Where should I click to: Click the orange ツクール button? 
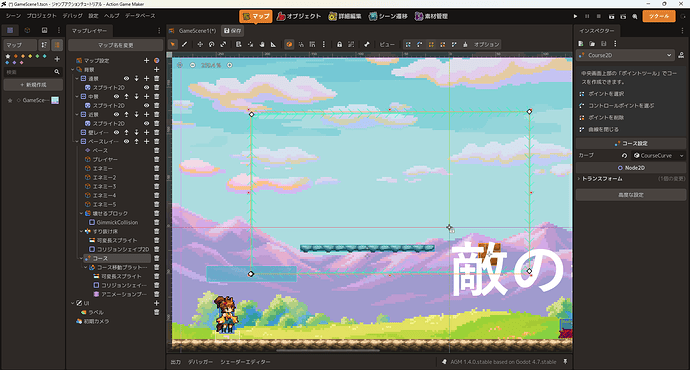click(x=659, y=16)
